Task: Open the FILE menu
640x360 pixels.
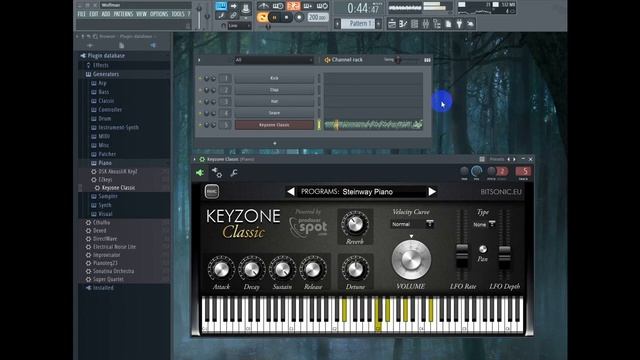Action: [x=82, y=14]
